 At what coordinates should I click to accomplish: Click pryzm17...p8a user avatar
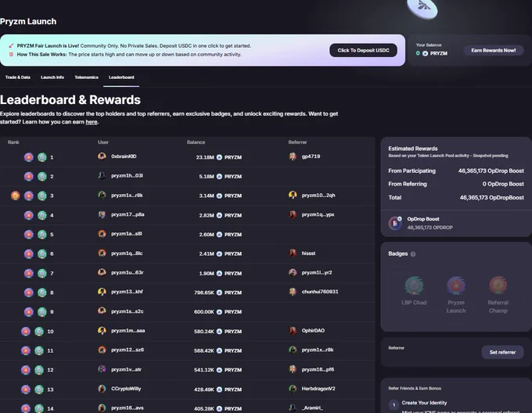coord(102,214)
